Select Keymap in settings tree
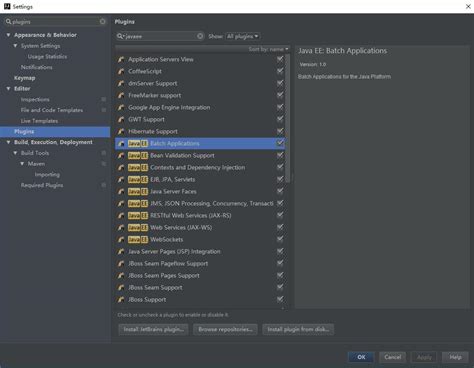Image resolution: width=474 pixels, height=368 pixels. (x=25, y=78)
